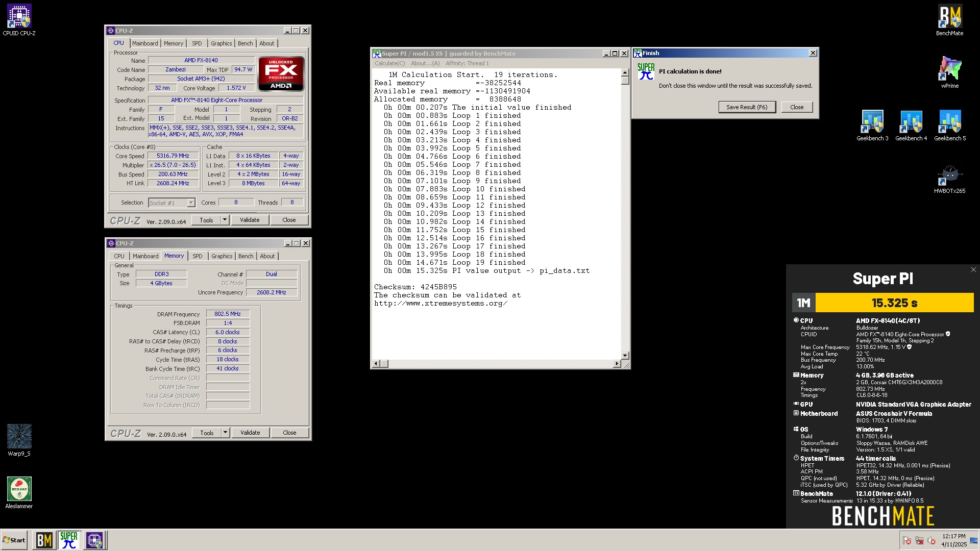Click the BENCHMATE logo in result overlay
This screenshot has width=980, height=551.
point(883,516)
